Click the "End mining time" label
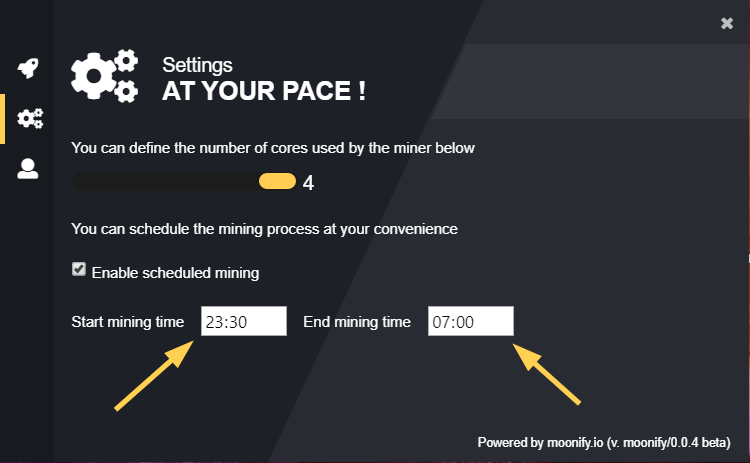The height and width of the screenshot is (463, 750). pos(357,322)
